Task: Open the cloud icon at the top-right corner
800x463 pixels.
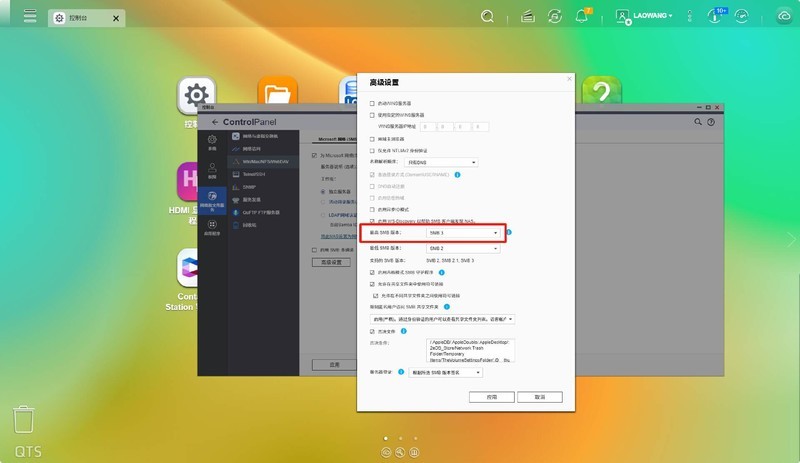Action: [784, 16]
